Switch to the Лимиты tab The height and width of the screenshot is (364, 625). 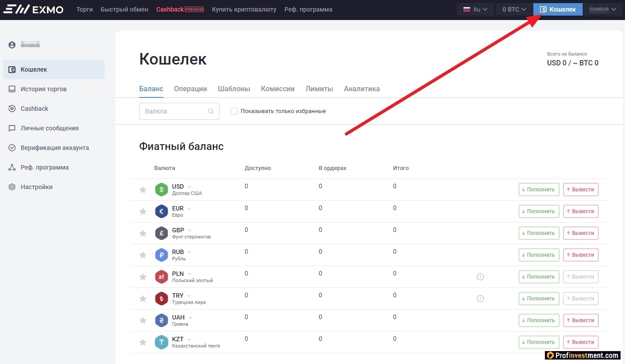click(319, 89)
